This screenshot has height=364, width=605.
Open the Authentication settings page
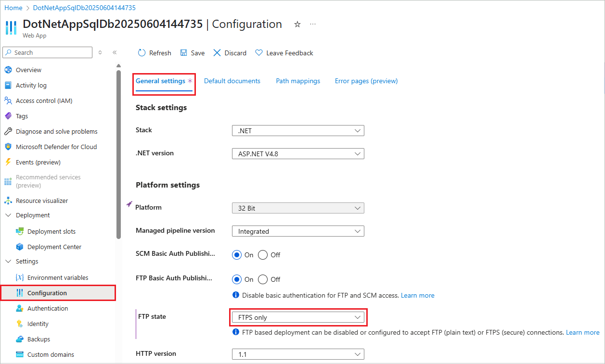pyautogui.click(x=48, y=308)
